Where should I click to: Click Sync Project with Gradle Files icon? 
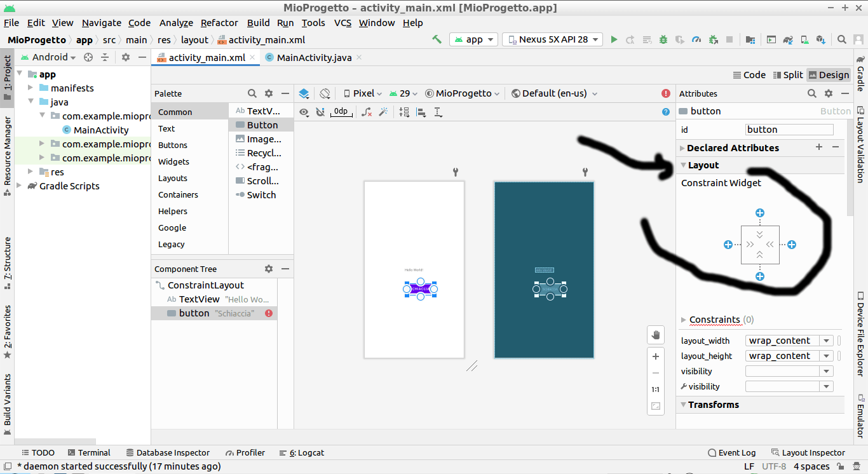point(788,39)
